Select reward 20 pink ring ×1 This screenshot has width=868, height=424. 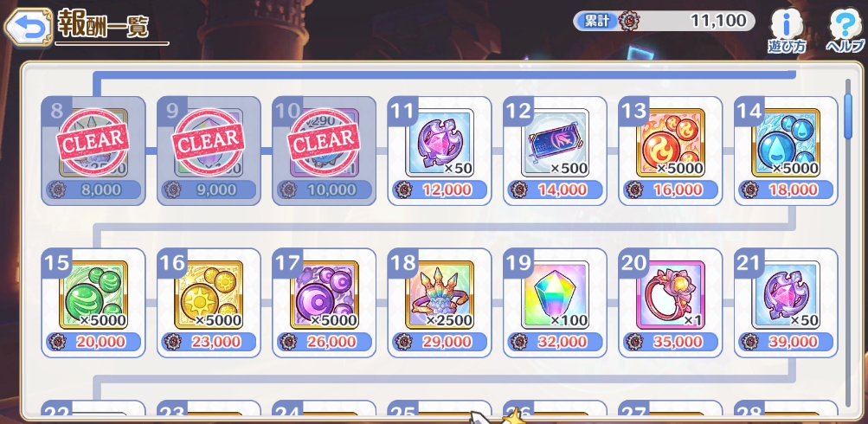click(x=671, y=295)
